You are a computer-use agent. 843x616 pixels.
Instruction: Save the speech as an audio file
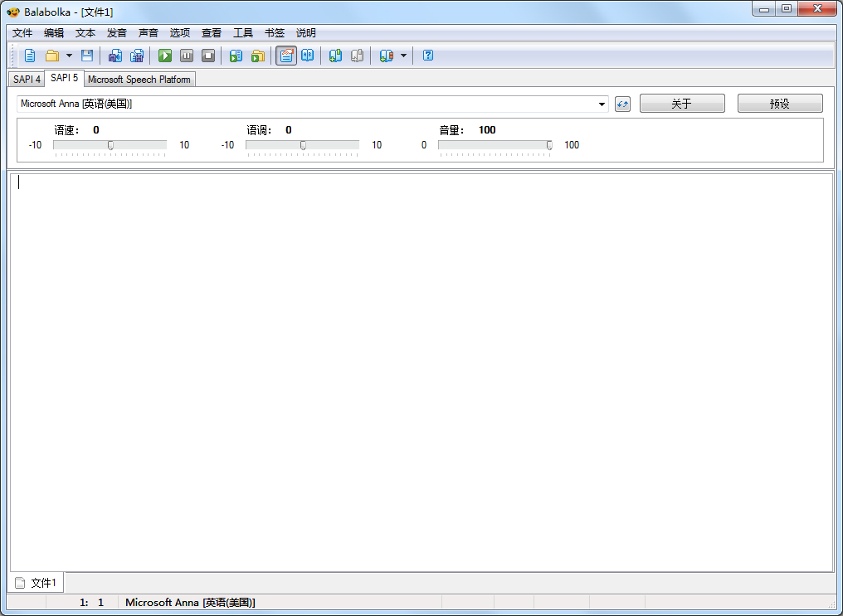tap(115, 56)
